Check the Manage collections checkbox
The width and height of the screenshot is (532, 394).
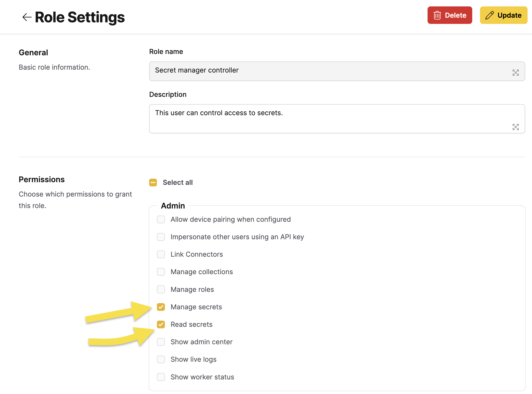click(161, 272)
